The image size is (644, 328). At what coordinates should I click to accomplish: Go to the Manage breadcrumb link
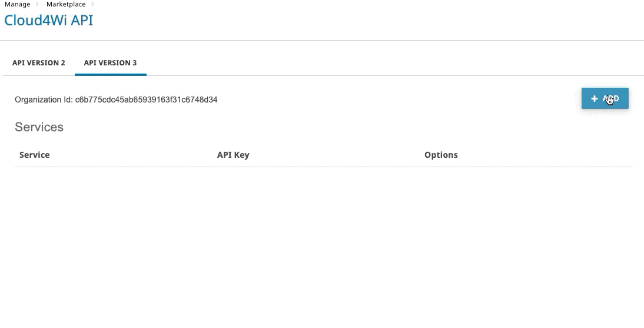click(17, 4)
